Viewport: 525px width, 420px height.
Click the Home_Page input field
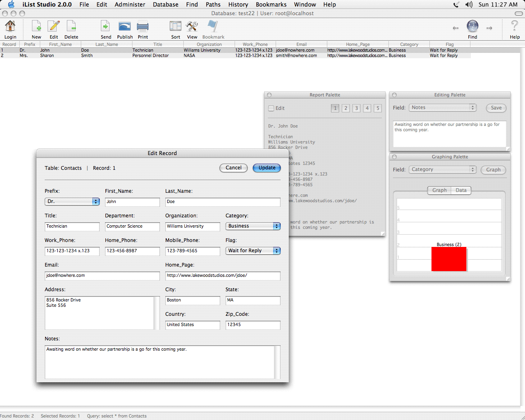point(223,276)
